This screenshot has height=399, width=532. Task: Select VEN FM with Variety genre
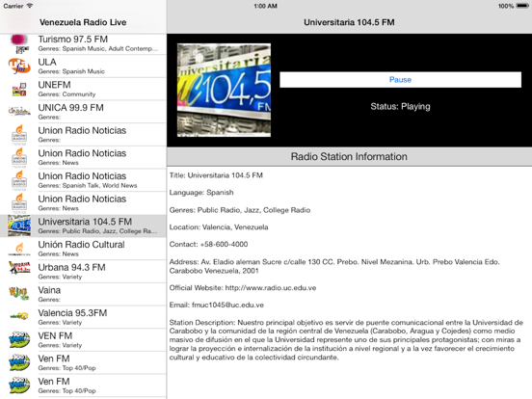click(83, 339)
